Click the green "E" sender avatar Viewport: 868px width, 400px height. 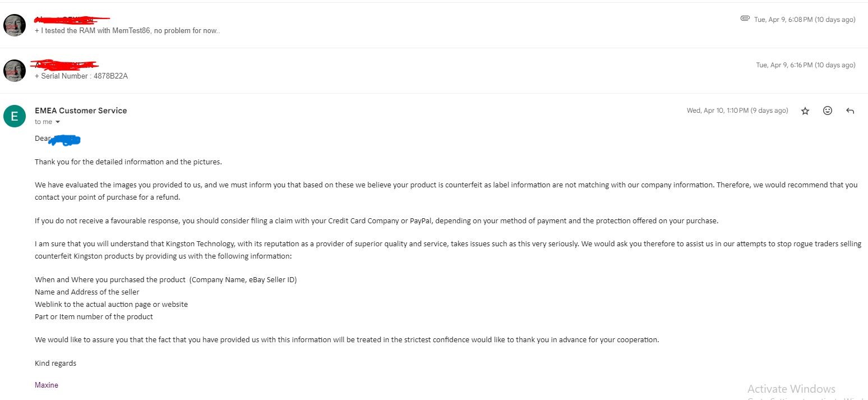point(15,116)
